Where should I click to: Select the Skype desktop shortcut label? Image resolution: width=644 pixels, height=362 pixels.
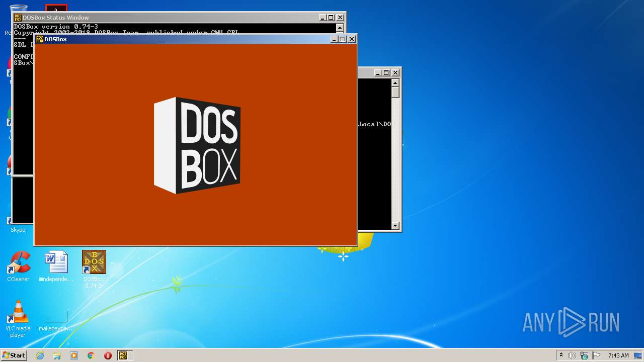(18, 230)
